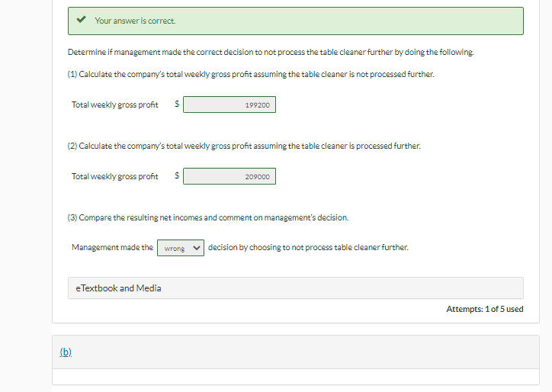The image size is (552, 392).
Task: Click the "Attempts: 1 of 5 used" text
Action: 484,309
